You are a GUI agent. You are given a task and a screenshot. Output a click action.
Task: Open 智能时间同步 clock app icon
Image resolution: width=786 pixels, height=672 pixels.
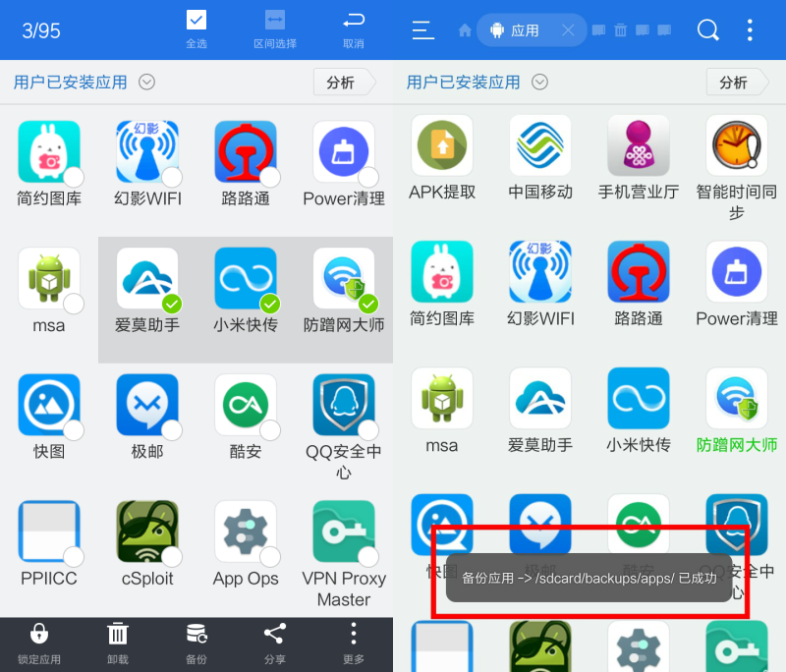coord(736,145)
